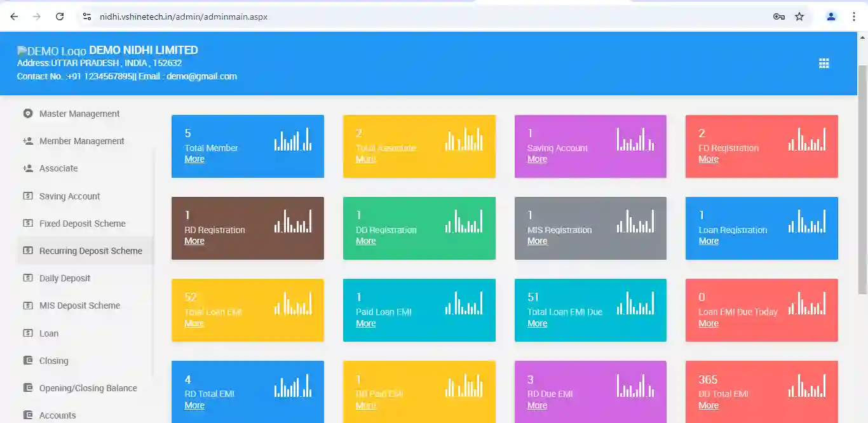Expand the Fixed Deposit Scheme menu
This screenshot has width=868, height=423.
click(82, 224)
